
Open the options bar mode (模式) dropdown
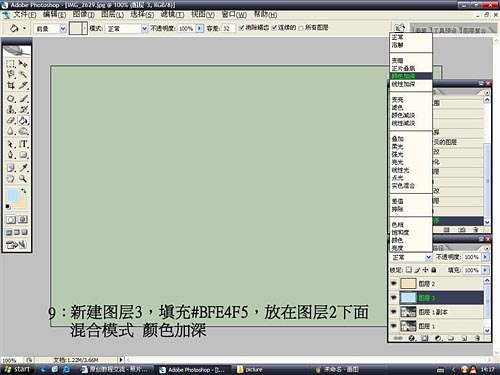pos(144,29)
